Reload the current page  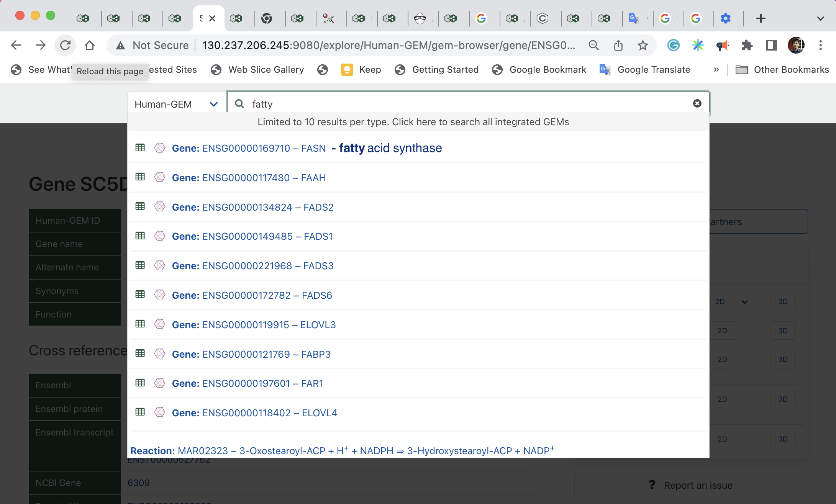point(65,46)
